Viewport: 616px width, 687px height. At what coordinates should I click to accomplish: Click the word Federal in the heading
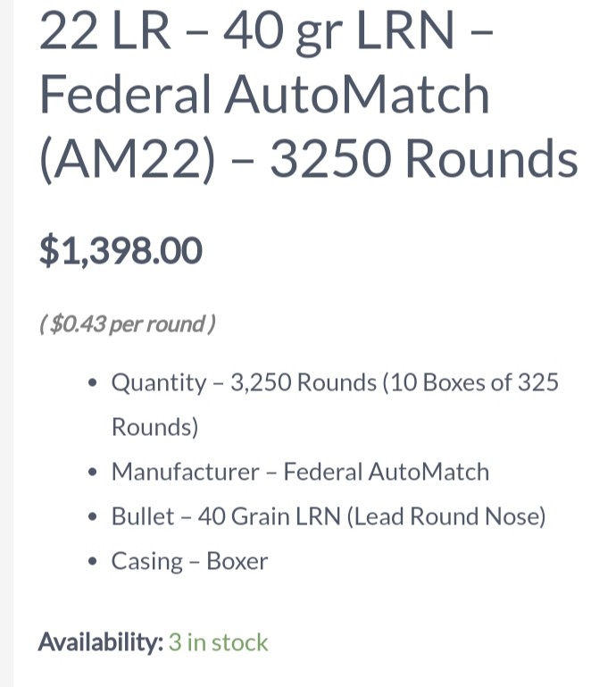pos(126,95)
